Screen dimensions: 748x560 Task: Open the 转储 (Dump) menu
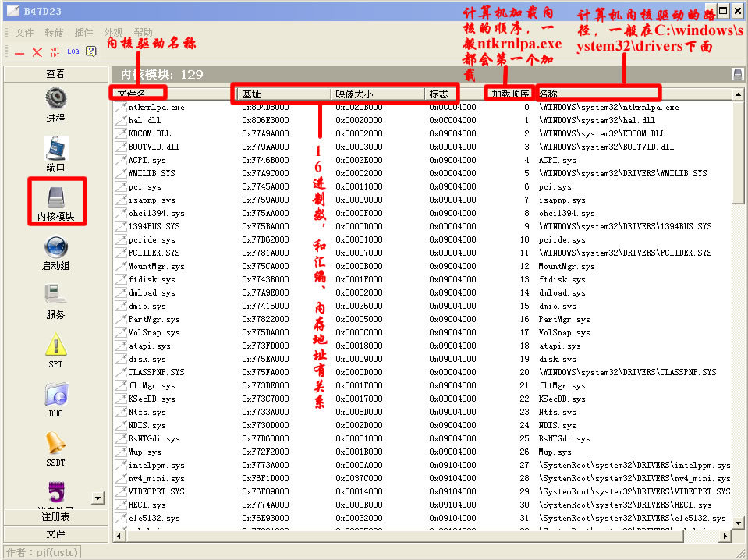click(54, 33)
